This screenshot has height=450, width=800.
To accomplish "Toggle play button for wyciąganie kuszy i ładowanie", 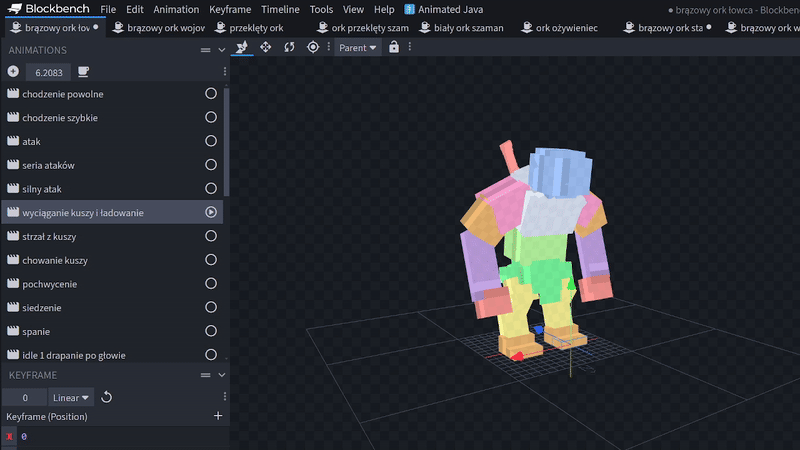I will 211,212.
